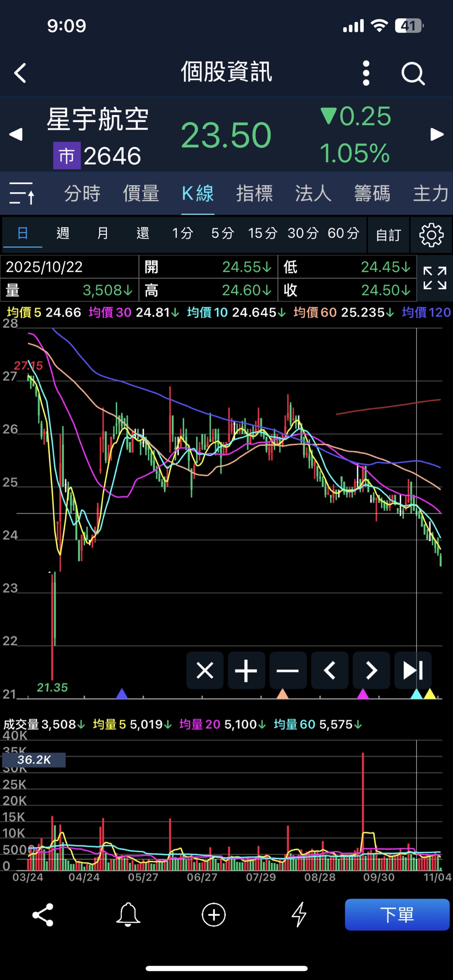Open the sort list icon left of 分時
Viewport: 453px width, 980px height.
22,193
